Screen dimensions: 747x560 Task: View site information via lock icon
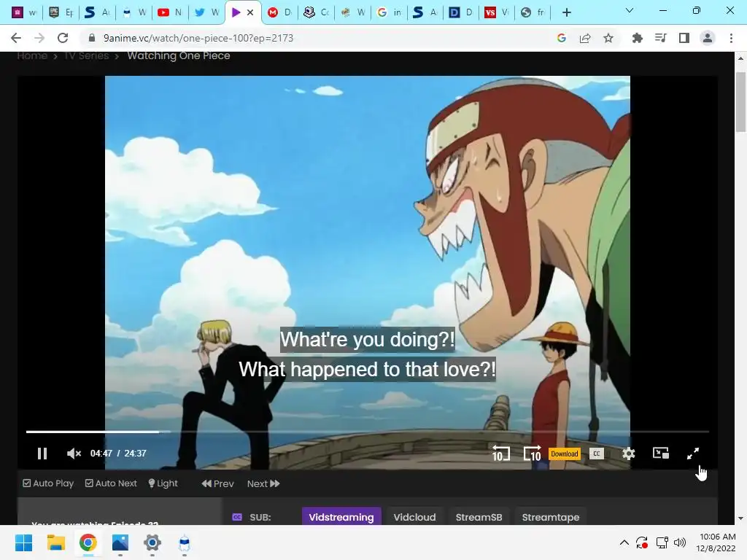point(92,38)
